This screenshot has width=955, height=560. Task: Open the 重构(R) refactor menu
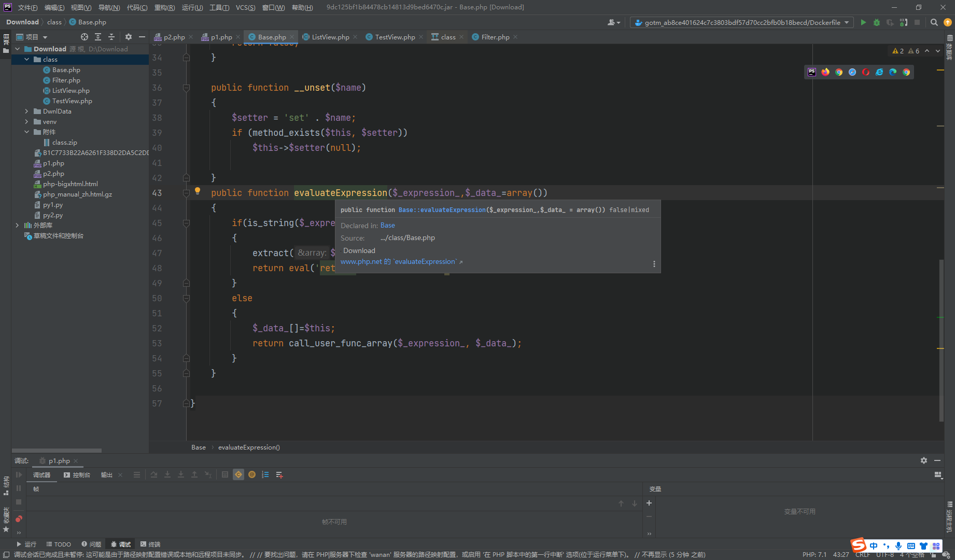(x=164, y=7)
